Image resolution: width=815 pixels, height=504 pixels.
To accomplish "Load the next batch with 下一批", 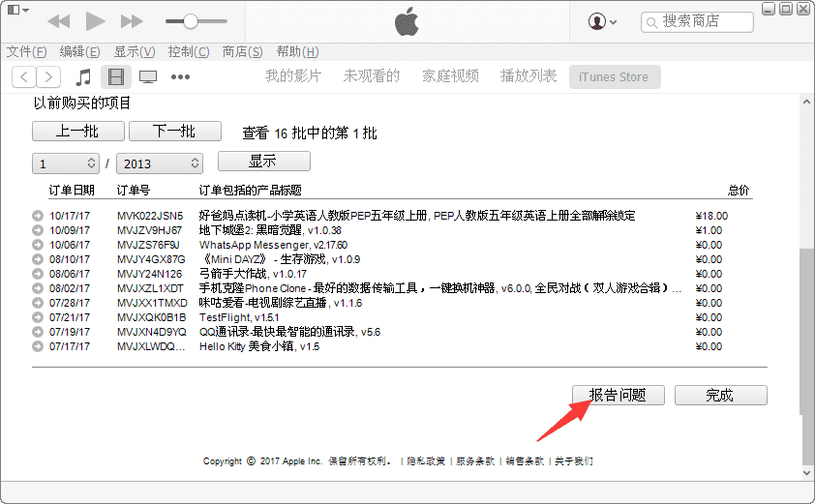I will (x=174, y=132).
